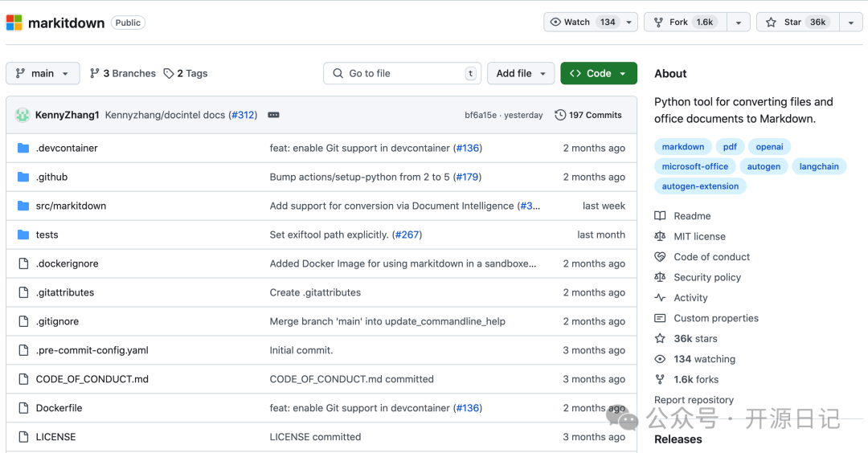
Task: Click the fork icon beside 1.6k forks
Action: coord(660,379)
